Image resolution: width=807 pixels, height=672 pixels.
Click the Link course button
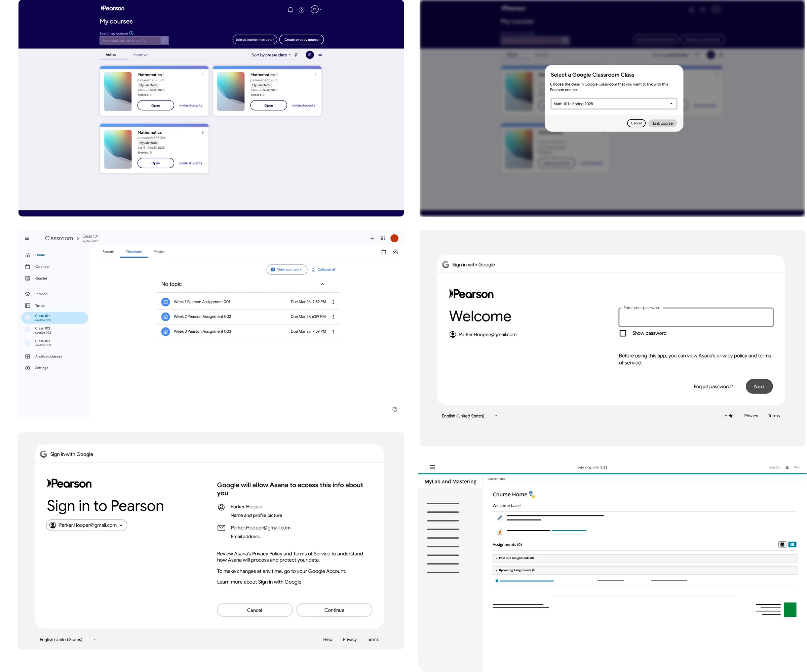point(662,123)
